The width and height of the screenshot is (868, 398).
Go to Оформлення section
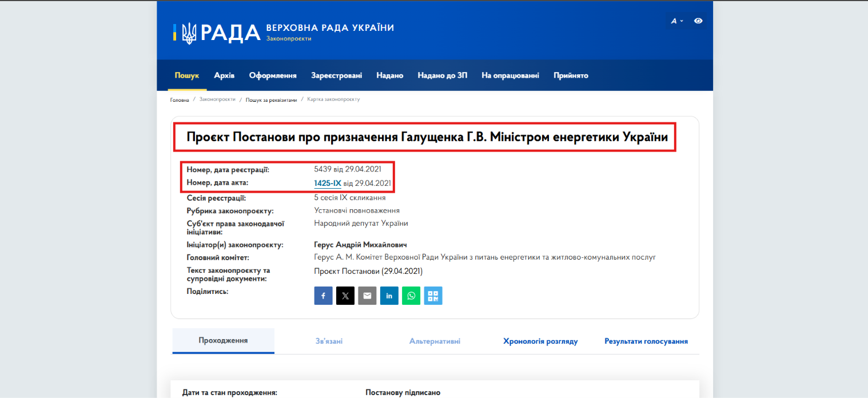(273, 75)
